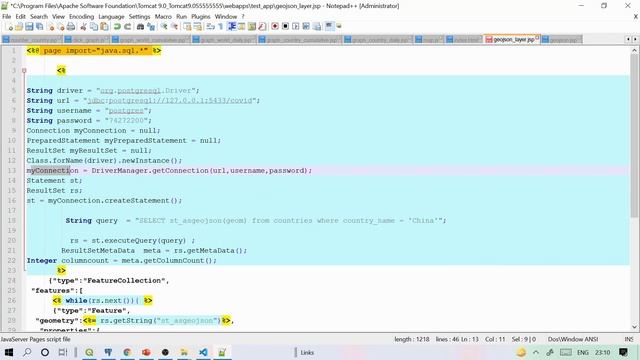Screen dimensions: 640x360
Task: Toggle Word Wrap toolbar icon
Action: (x=210, y=27)
